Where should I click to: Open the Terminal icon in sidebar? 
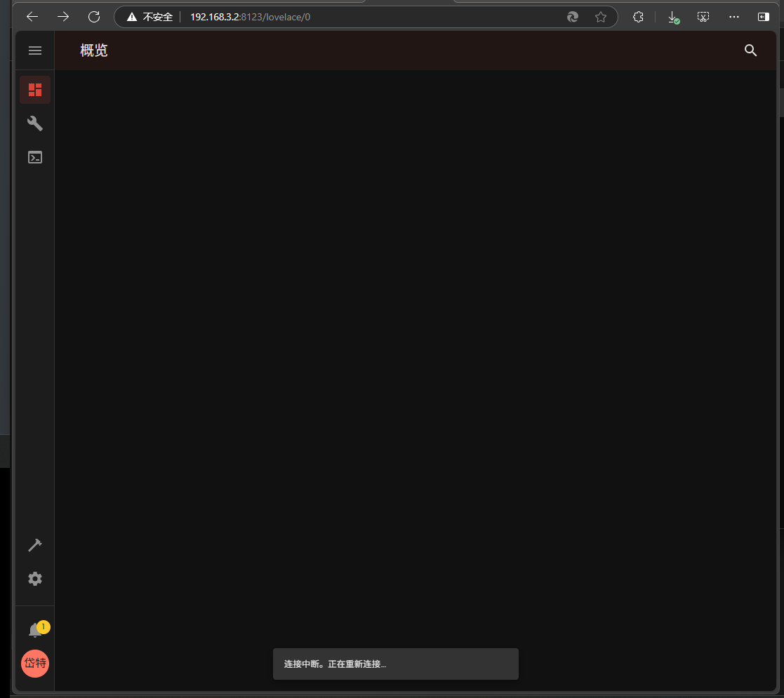click(x=35, y=157)
